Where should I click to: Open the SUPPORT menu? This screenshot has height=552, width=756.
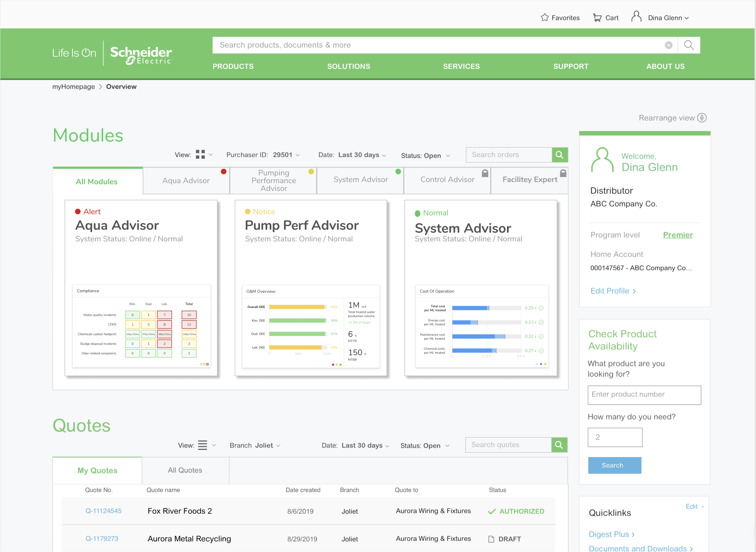click(571, 67)
